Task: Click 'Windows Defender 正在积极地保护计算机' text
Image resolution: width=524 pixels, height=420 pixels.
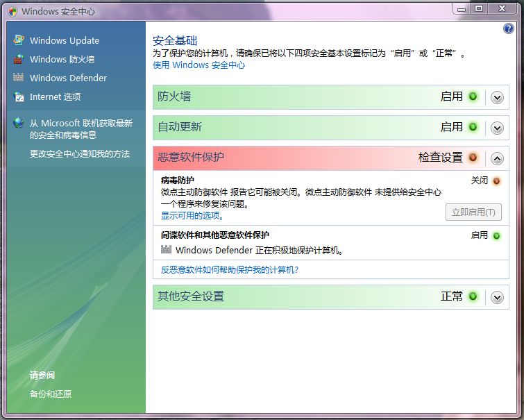Action: click(260, 250)
